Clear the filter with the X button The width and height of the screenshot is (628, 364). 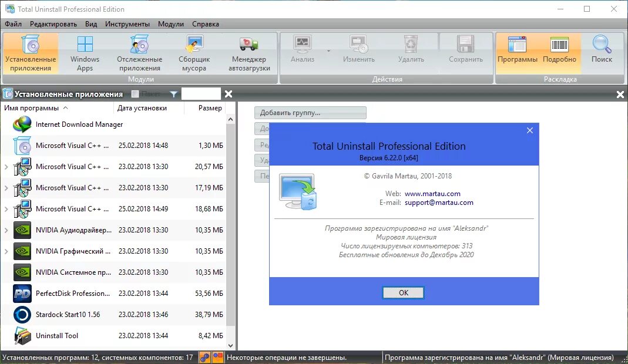[229, 94]
